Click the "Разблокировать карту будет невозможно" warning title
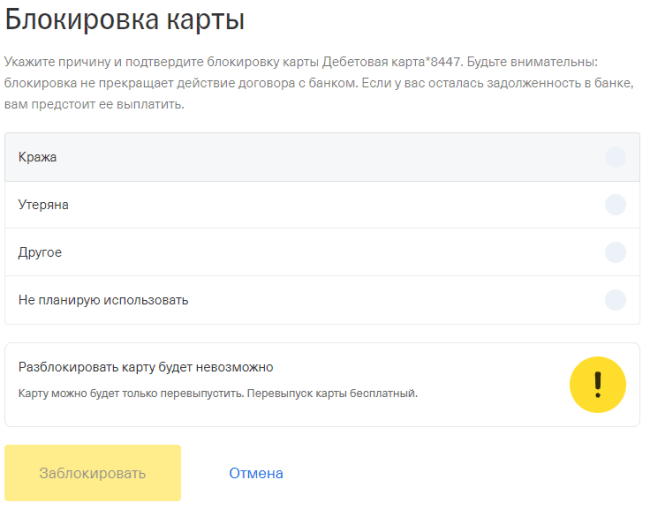Image resolution: width=650 pixels, height=510 pixels. (x=146, y=367)
